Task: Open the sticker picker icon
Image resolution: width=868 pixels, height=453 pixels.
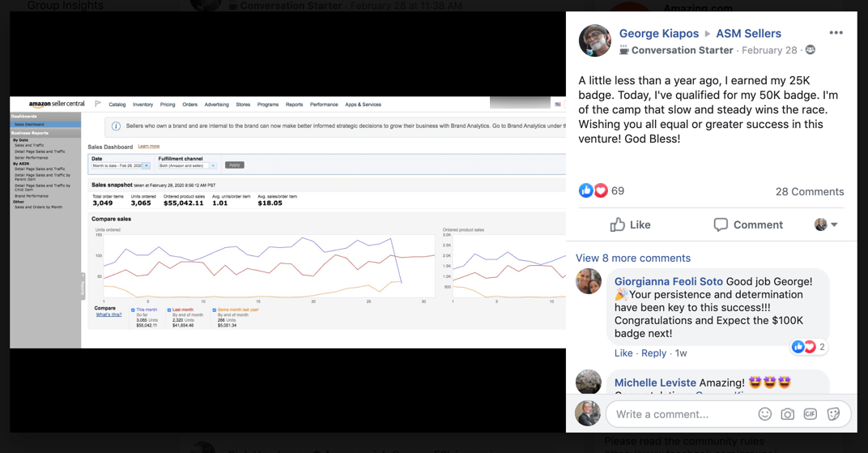Action: pyautogui.click(x=833, y=414)
